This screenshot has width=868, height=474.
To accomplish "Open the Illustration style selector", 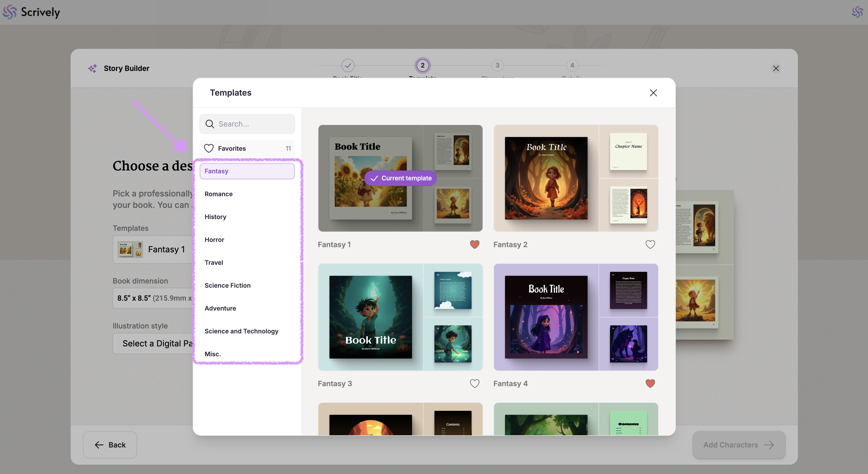I will (x=153, y=344).
